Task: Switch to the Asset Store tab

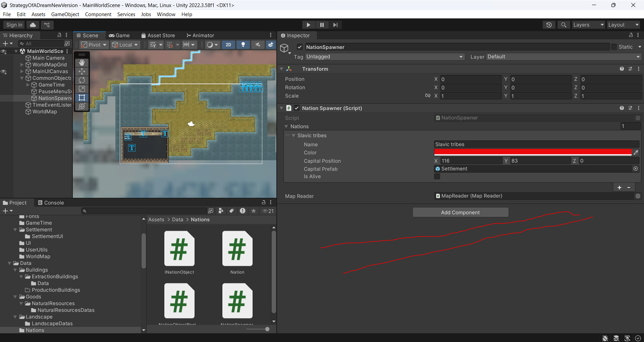Action: point(157,35)
